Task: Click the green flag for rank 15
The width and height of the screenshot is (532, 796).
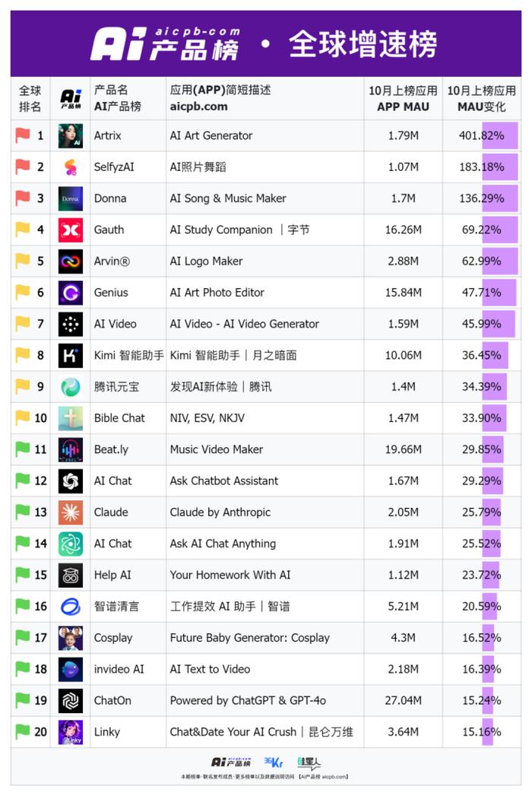Action: pos(22,574)
